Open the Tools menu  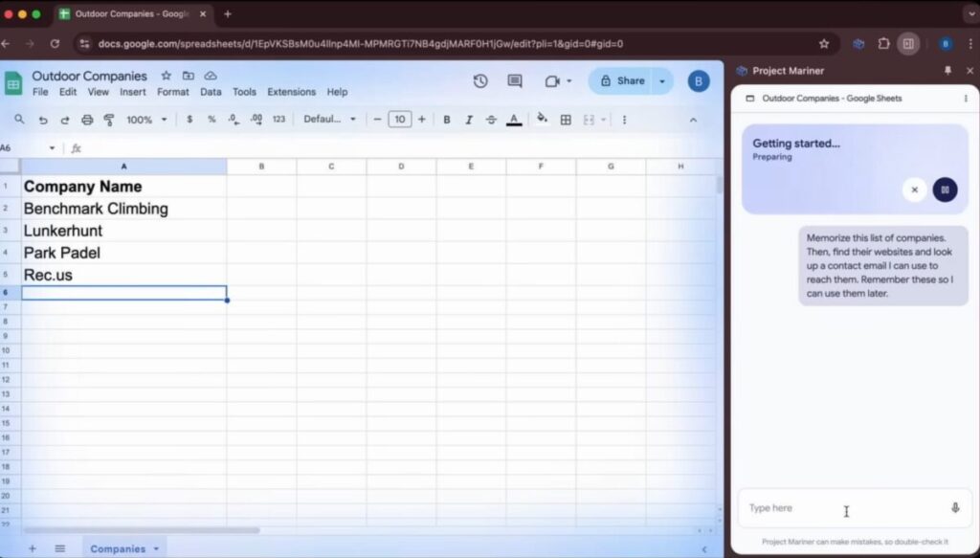pos(244,92)
